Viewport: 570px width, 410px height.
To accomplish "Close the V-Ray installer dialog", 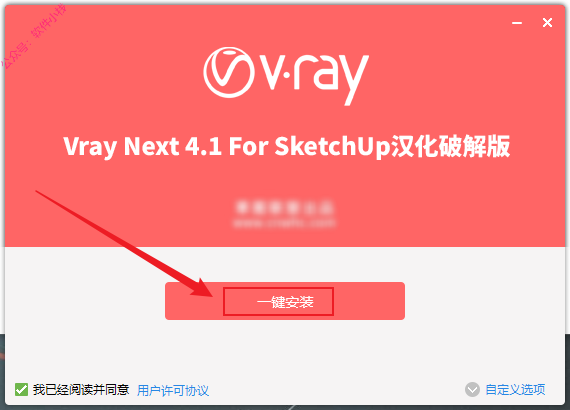I will pyautogui.click(x=547, y=23).
